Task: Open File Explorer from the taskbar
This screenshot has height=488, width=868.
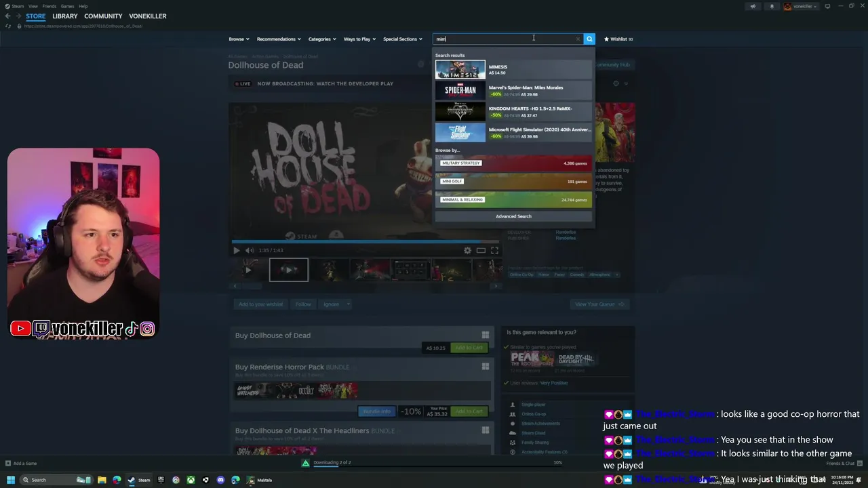Action: [x=102, y=480]
